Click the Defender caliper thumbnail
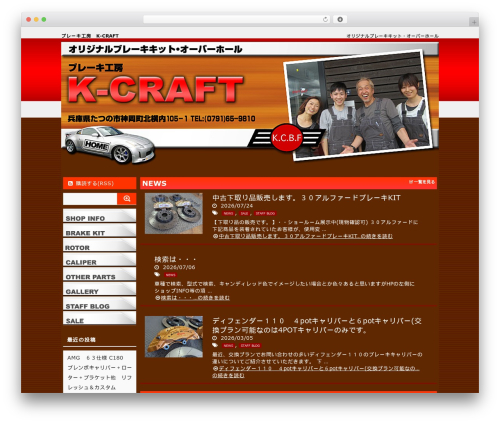The image size is (500, 423). coord(174,337)
